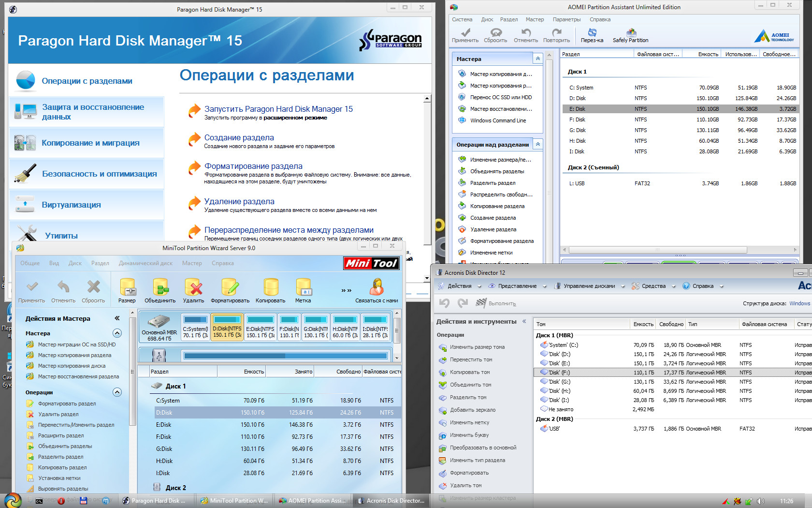Select L: USB row in AOMEI list
This screenshot has width=812, height=508.
click(x=681, y=183)
